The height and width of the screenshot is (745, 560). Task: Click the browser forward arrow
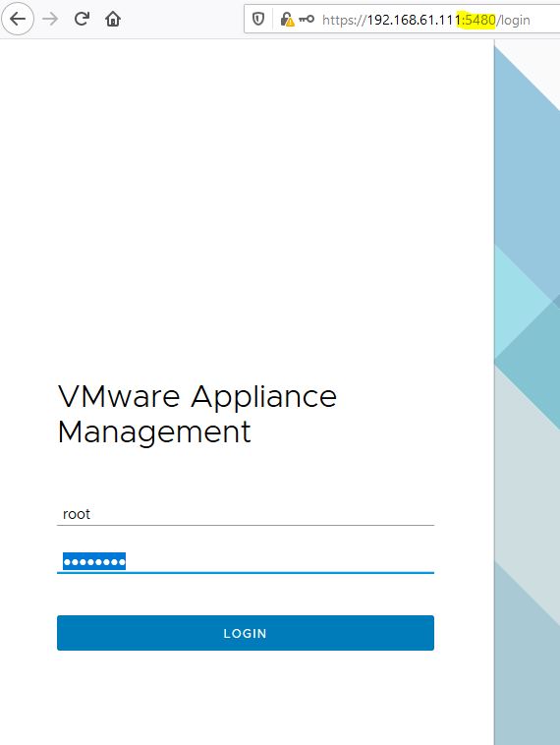pos(50,20)
